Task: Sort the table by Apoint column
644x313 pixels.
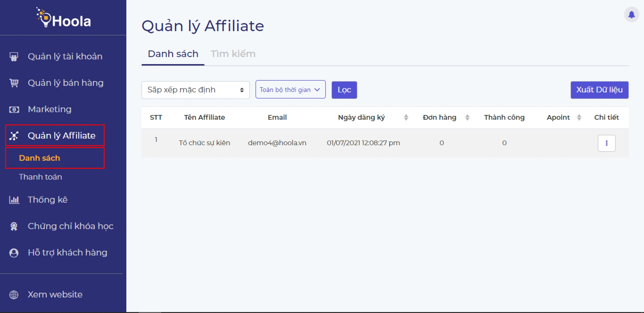Action: 579,117
